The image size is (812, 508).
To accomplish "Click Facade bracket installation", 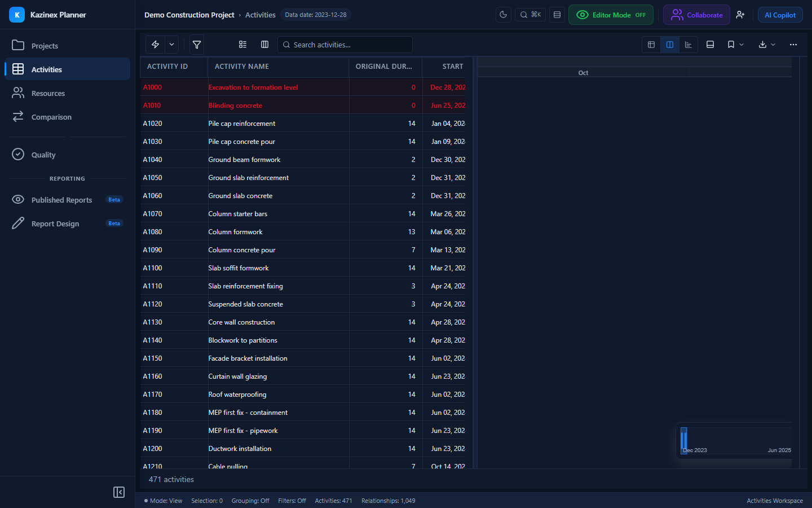I will [x=248, y=358].
